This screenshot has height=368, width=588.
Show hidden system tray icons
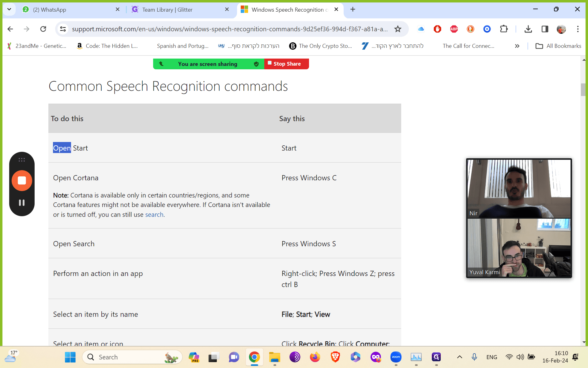click(x=459, y=357)
